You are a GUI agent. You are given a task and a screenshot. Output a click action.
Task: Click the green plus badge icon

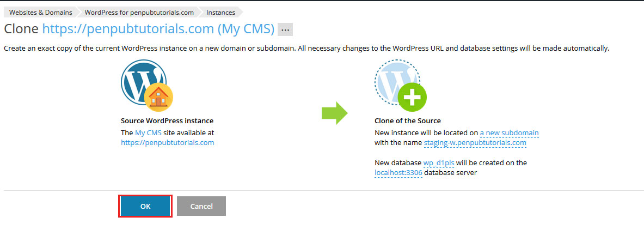click(412, 98)
